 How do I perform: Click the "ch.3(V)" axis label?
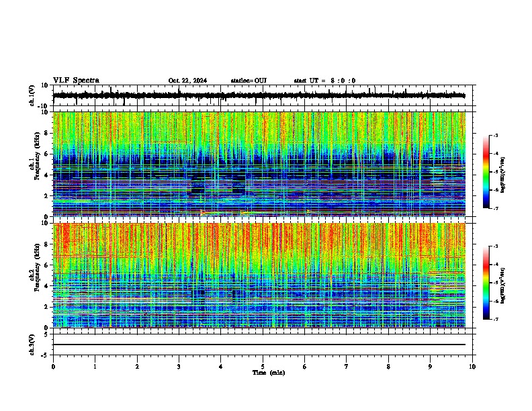coord(32,345)
